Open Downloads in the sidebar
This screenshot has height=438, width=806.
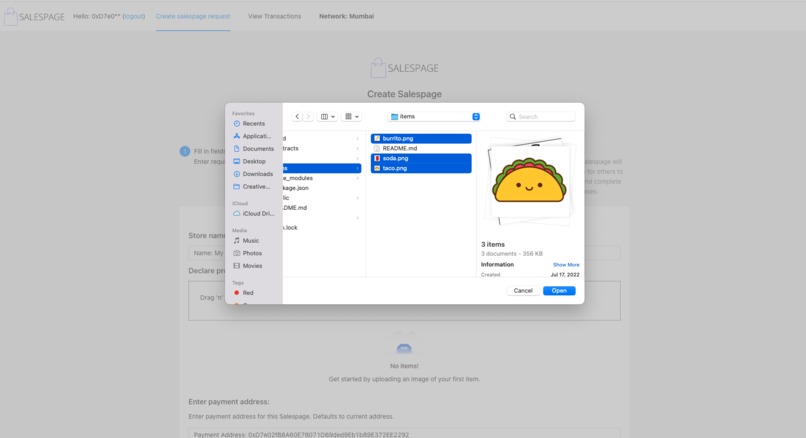point(253,174)
